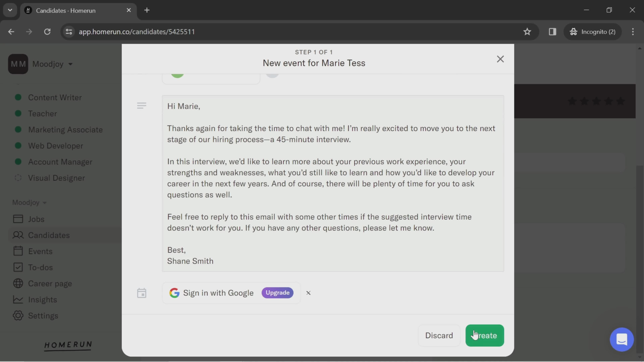Viewport: 644px width, 362px height.
Task: Open the Visual Designer draft job
Action: 56,178
